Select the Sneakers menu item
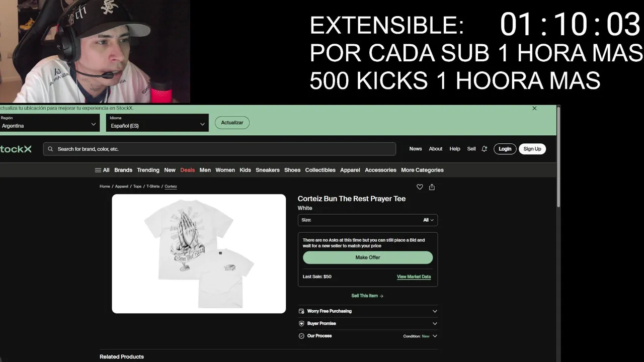Viewport: 644px width, 362px height. click(268, 170)
